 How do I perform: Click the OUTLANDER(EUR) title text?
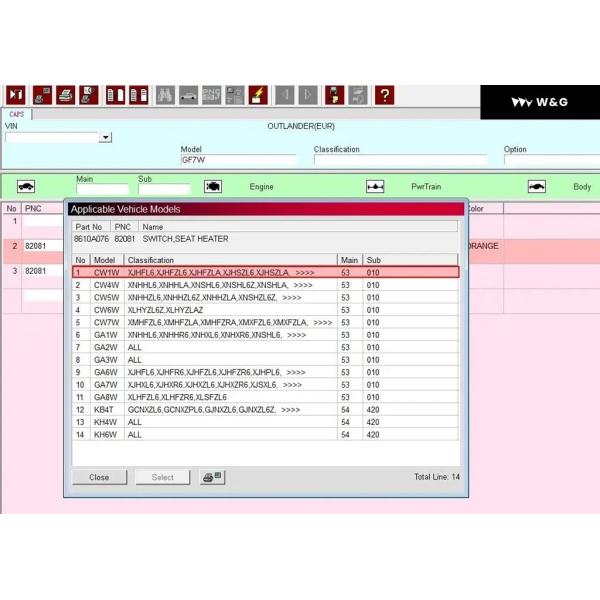(301, 126)
